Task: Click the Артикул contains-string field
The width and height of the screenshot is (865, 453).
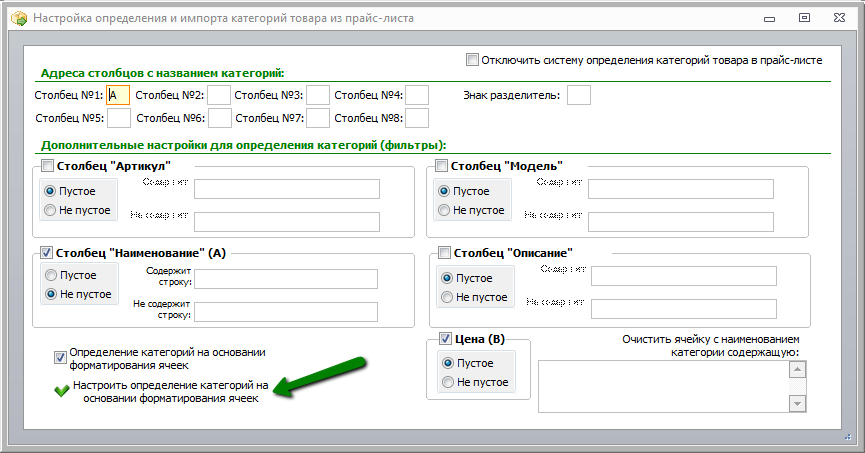Action: pyautogui.click(x=287, y=189)
